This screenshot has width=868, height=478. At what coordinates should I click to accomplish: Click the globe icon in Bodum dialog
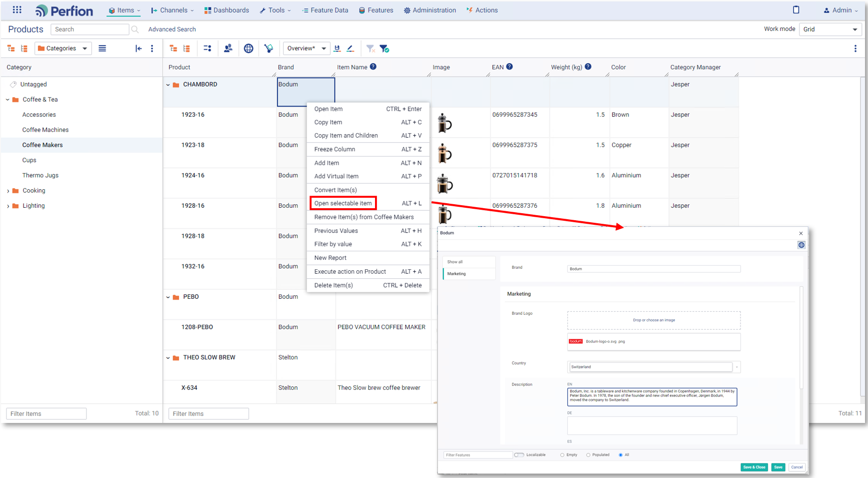point(801,245)
